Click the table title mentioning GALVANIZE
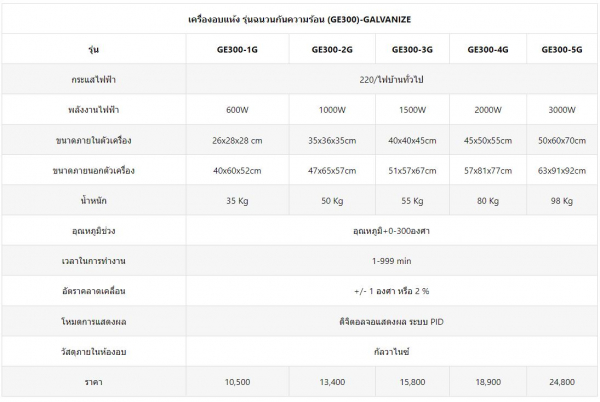Screen dimensions: 600x402 click(x=300, y=19)
